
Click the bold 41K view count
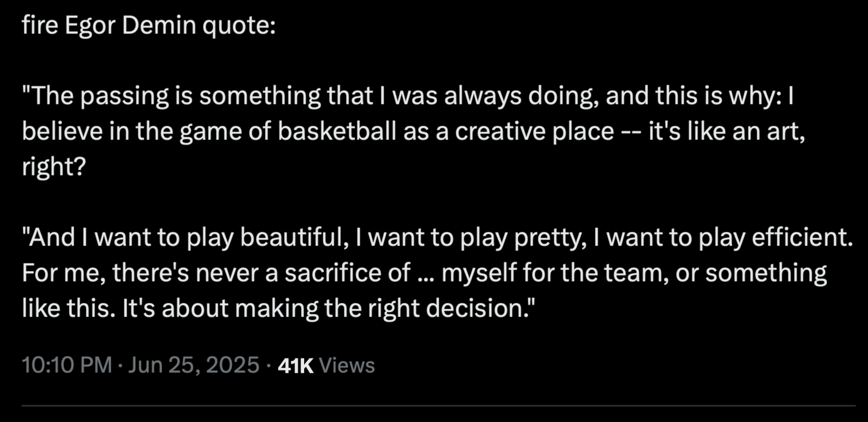point(296,365)
